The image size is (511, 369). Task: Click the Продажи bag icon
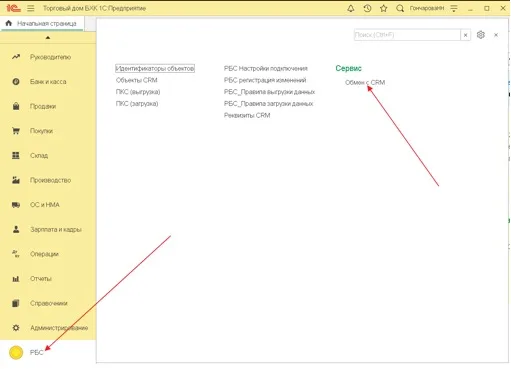pos(16,106)
